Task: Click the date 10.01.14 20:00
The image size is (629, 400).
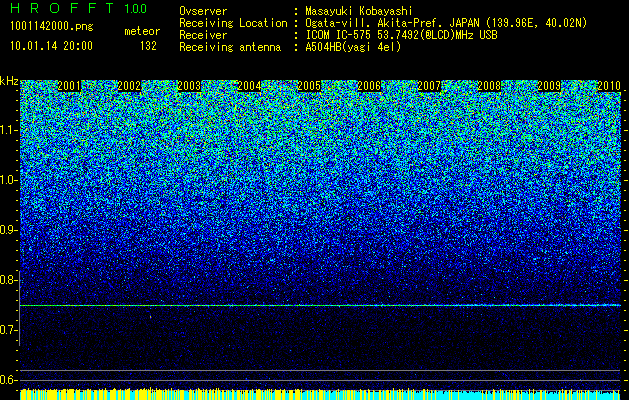Action: point(51,46)
